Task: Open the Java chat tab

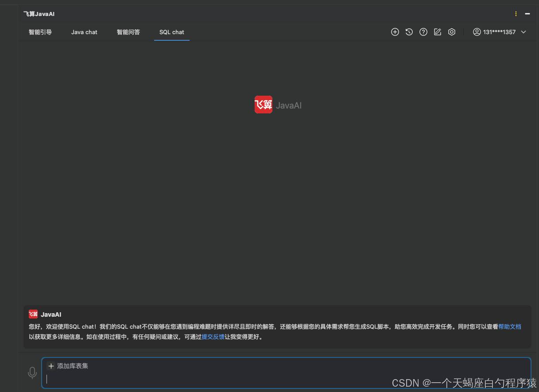Action: [84, 32]
